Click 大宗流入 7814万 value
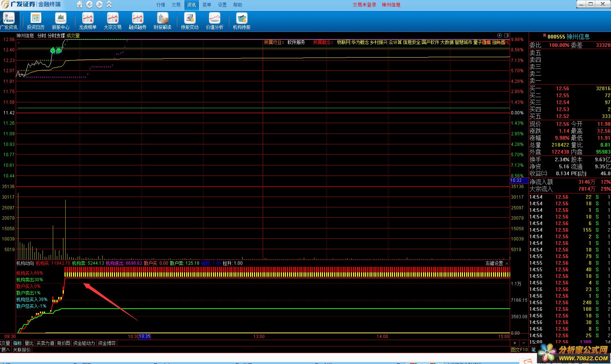Screen dimensions: 611x364 [586, 189]
